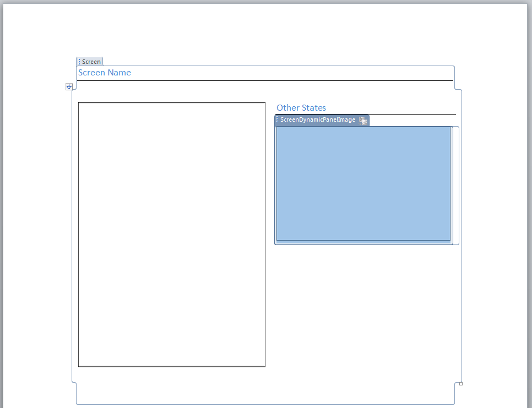Click the Other States heading text
532x408 pixels.
(x=301, y=108)
